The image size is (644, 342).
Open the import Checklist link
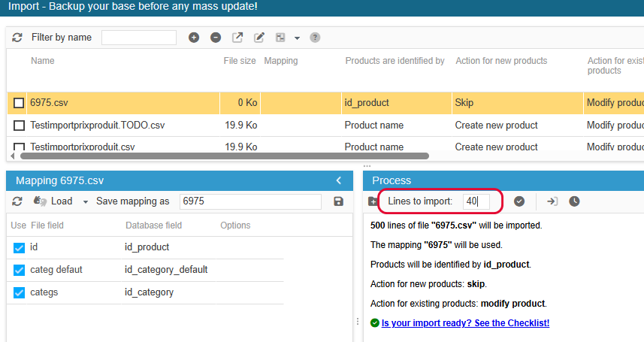point(465,323)
